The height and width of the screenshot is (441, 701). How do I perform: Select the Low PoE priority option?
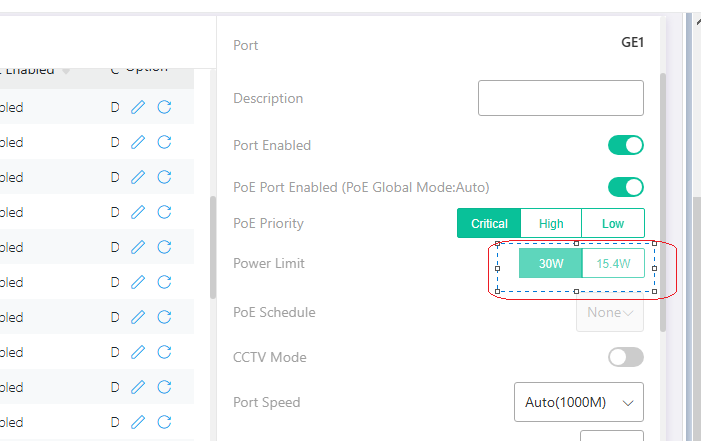(613, 224)
